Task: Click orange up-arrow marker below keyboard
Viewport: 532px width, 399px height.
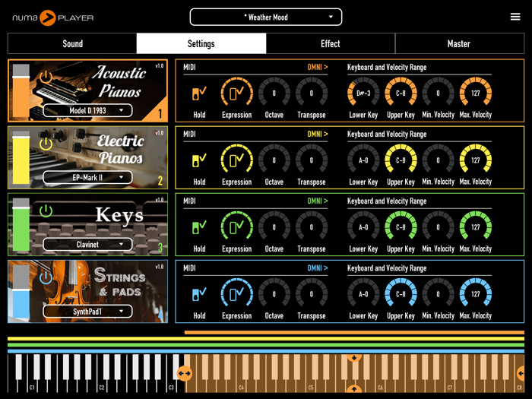Action: click(354, 389)
